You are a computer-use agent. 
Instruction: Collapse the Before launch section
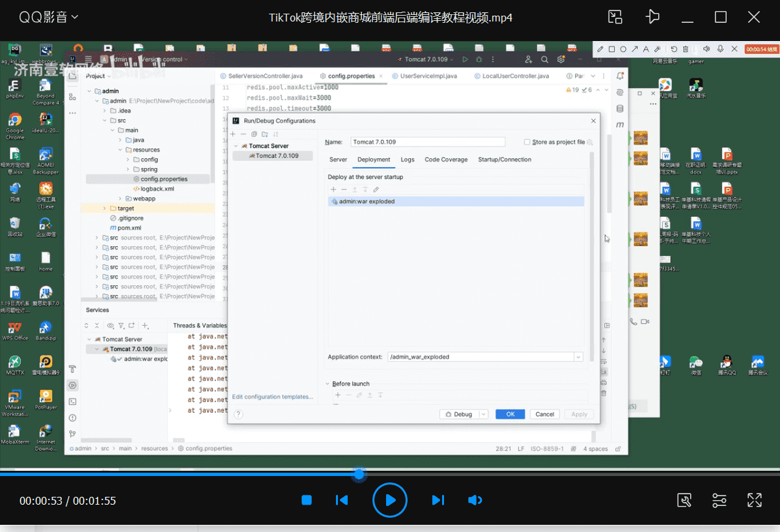tap(327, 384)
